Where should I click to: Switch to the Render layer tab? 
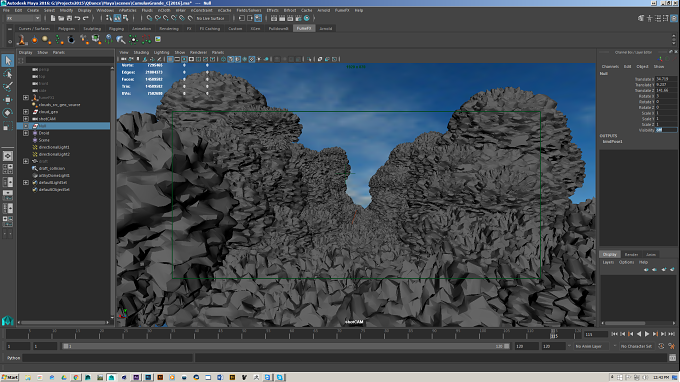tap(631, 255)
